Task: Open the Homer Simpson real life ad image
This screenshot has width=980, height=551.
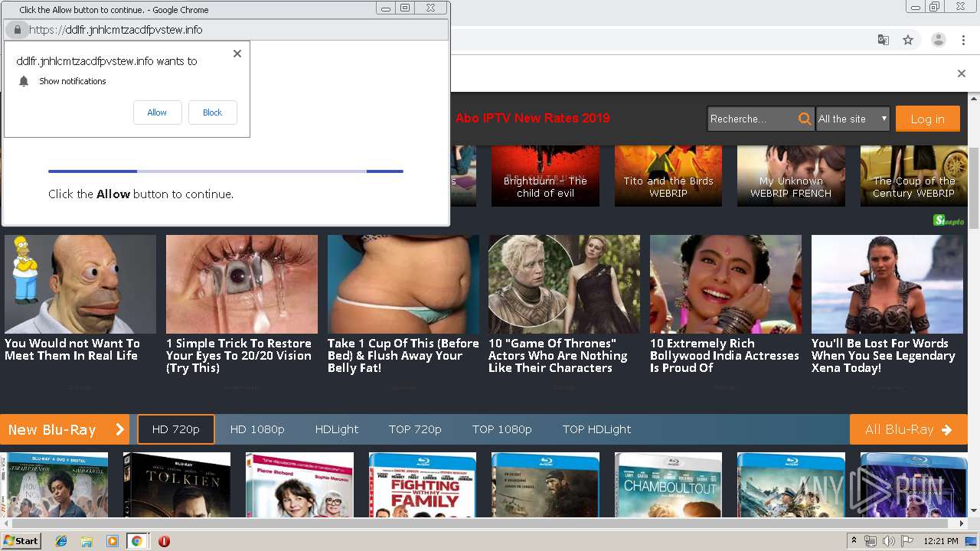Action: pyautogui.click(x=80, y=284)
